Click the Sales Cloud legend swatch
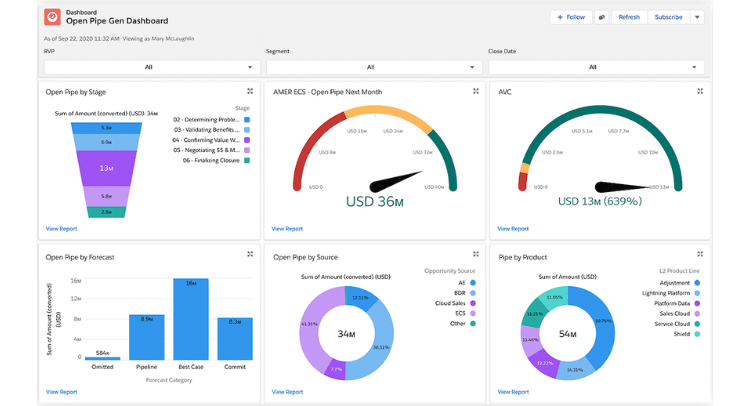The height and width of the screenshot is (406, 750). (697, 314)
